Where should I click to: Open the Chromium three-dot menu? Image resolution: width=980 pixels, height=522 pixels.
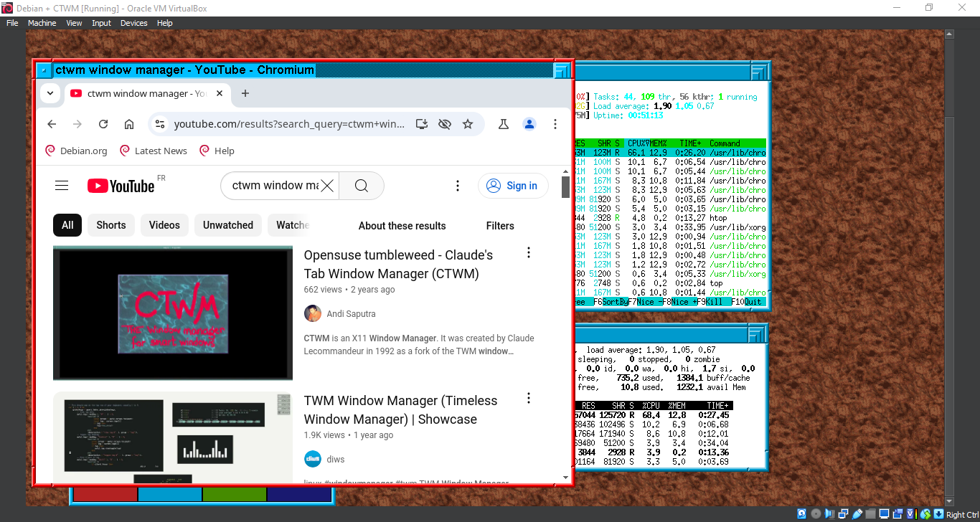point(555,123)
